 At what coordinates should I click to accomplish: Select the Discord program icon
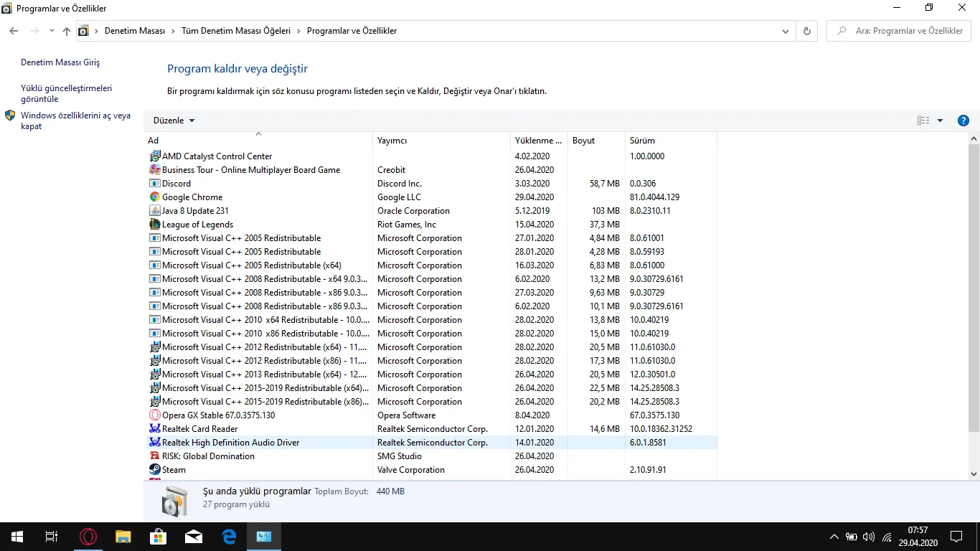tap(154, 184)
